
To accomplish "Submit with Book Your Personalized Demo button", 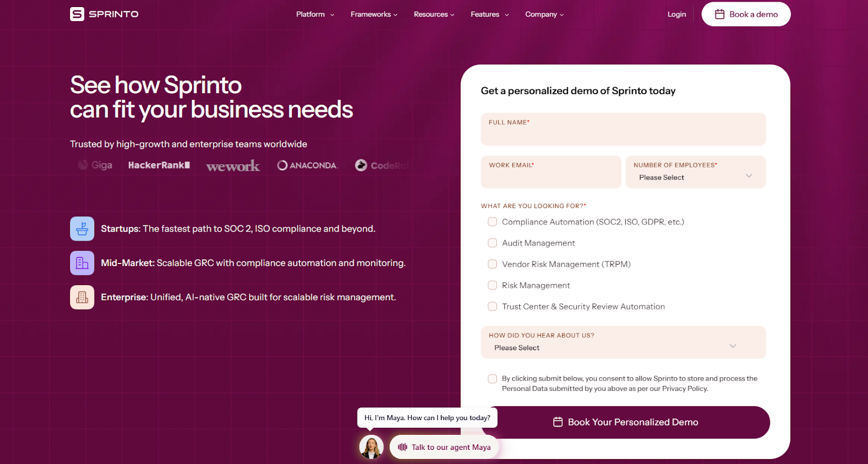I will point(625,422).
